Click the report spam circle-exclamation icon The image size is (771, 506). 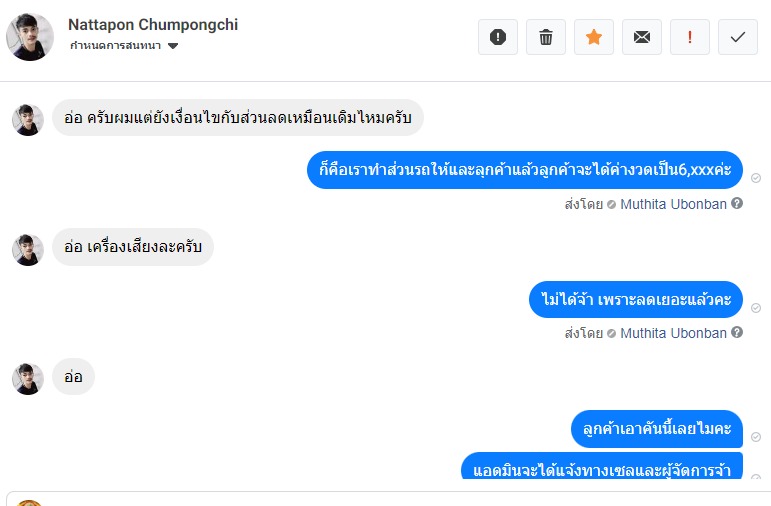tap(497, 37)
